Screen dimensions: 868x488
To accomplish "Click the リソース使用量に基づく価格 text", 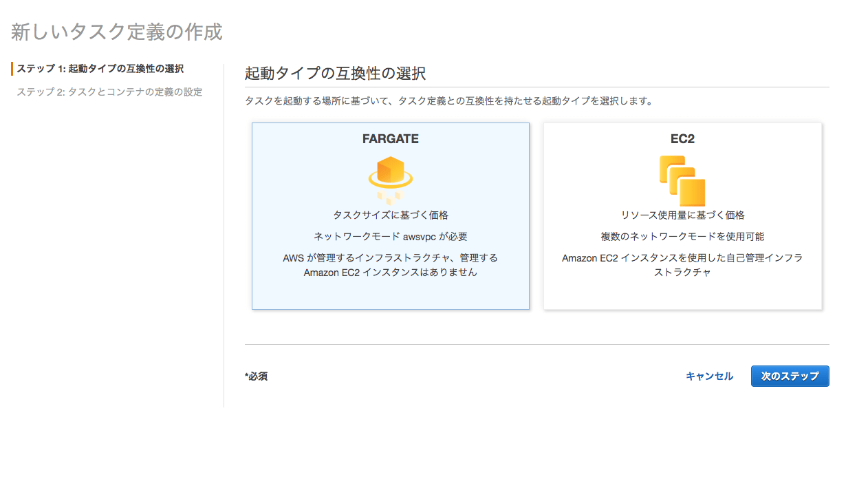I will (682, 215).
